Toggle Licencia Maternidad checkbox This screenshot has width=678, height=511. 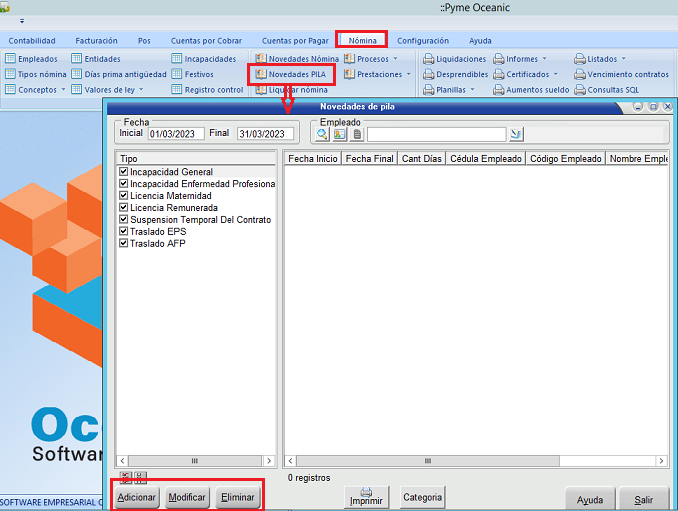(x=123, y=196)
